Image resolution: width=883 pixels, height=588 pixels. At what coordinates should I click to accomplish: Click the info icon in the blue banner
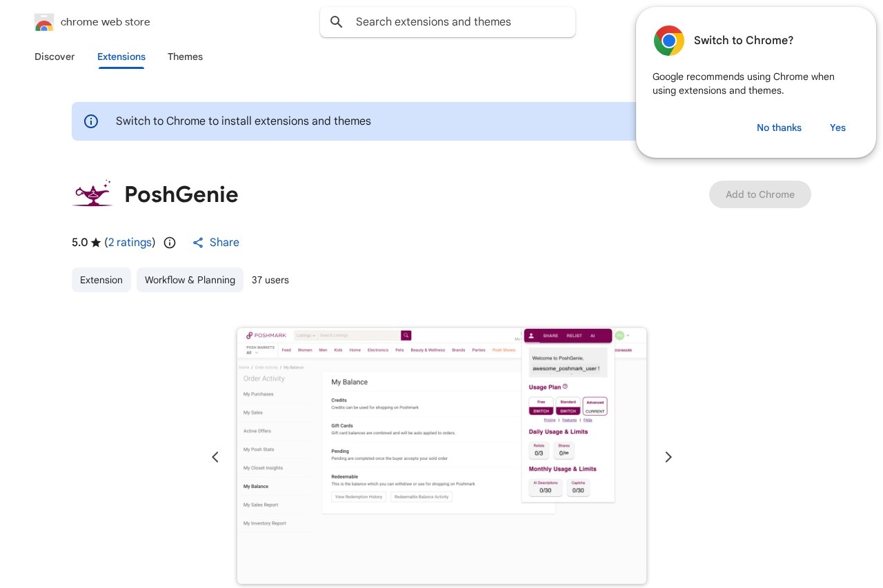pos(91,121)
